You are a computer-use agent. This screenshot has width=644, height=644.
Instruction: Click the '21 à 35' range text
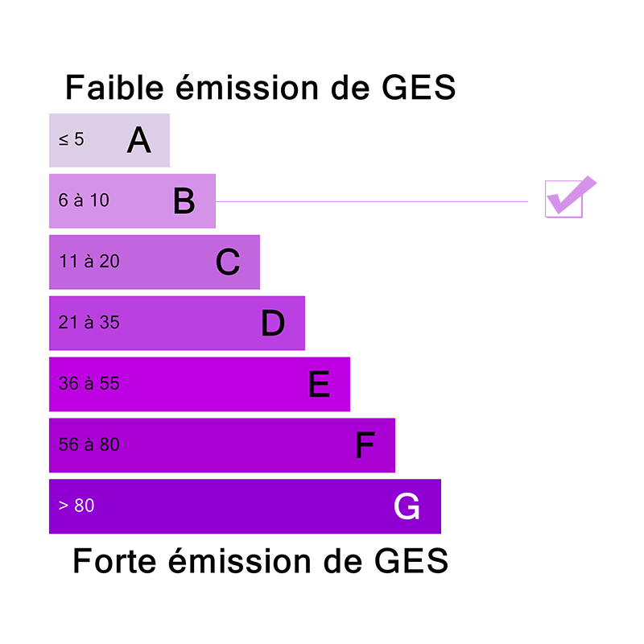pyautogui.click(x=89, y=323)
